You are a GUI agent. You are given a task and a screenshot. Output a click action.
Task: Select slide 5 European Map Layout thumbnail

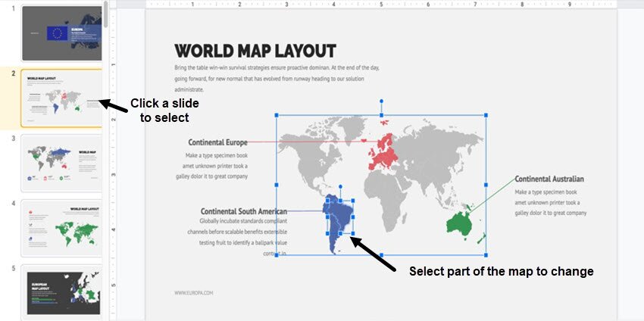tap(61, 292)
